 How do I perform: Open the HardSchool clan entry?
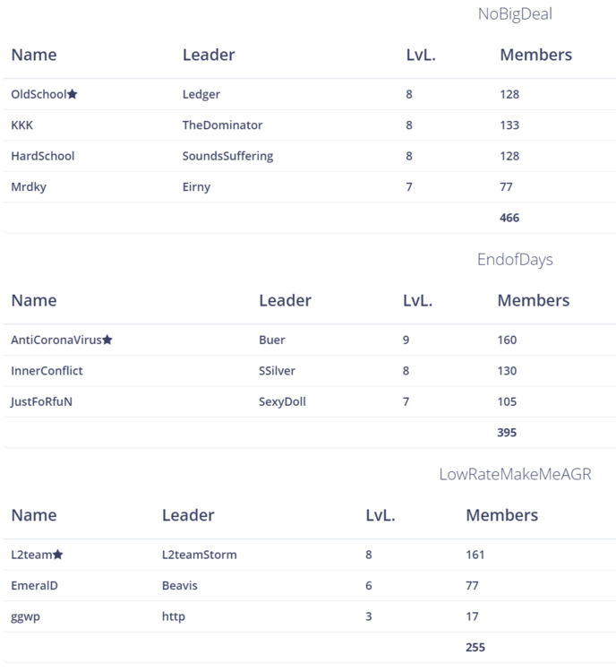(43, 156)
